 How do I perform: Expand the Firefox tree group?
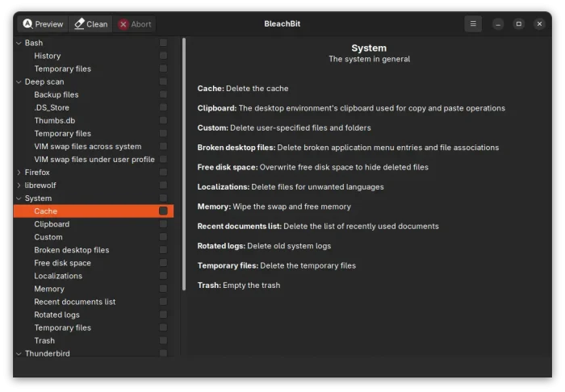pos(19,173)
